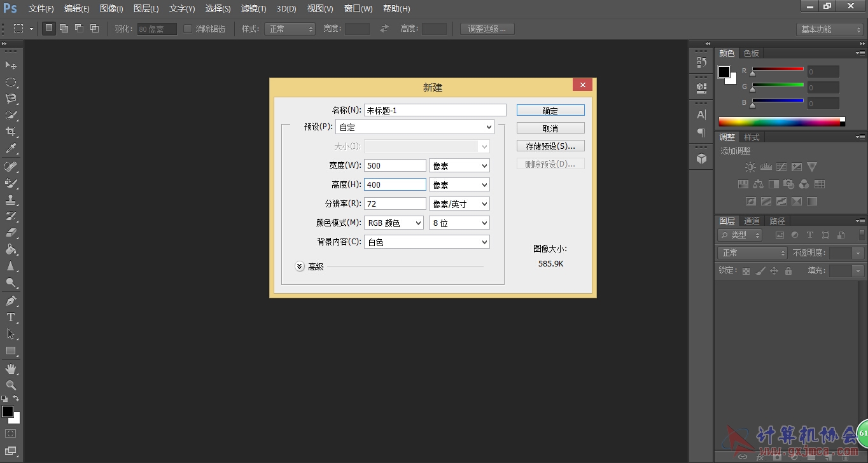Toggle lock image pixels brush icon
Screen dimensions: 868x463
760,271
